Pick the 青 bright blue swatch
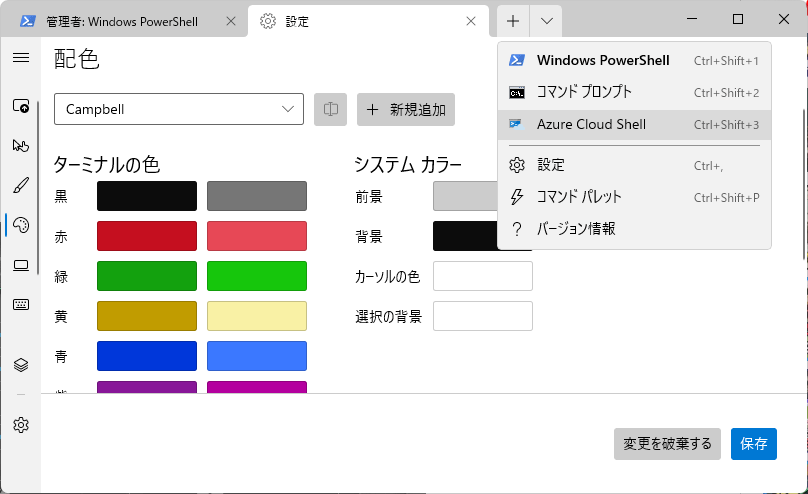Image resolution: width=808 pixels, height=494 pixels. click(257, 356)
